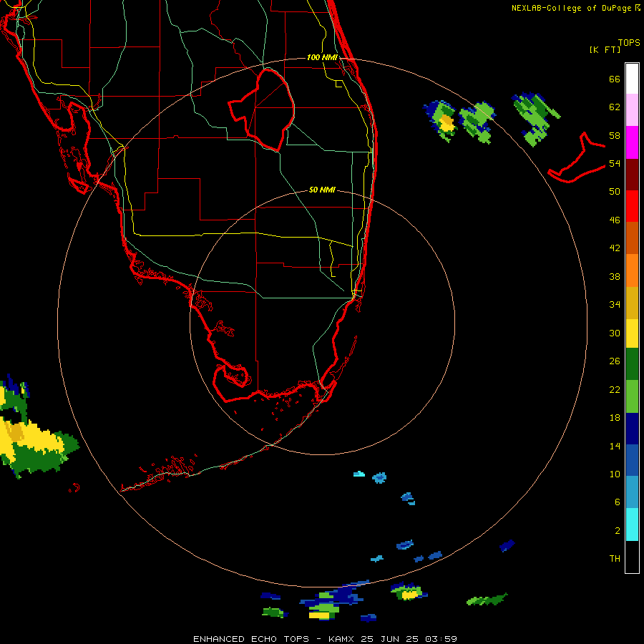This screenshot has height=644, width=644.
Task: Click the white 66 kft color swatch
Action: click(632, 79)
